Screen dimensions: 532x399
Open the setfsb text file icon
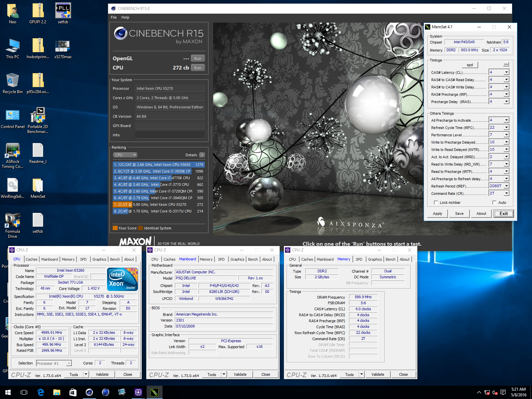click(38, 223)
